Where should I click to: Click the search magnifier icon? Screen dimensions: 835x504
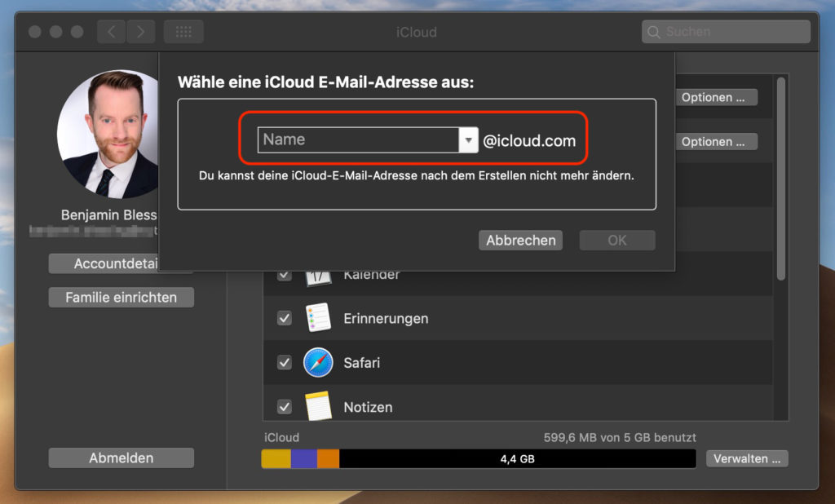click(653, 32)
